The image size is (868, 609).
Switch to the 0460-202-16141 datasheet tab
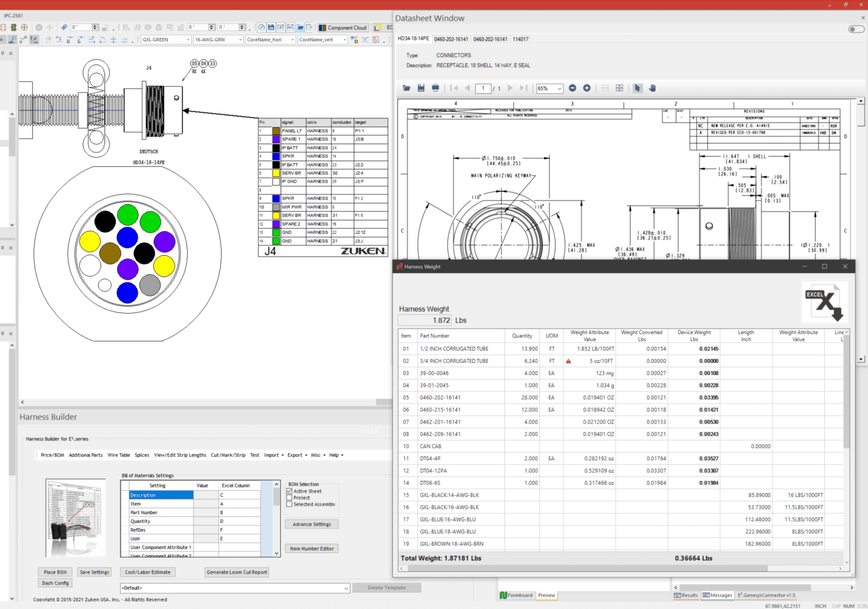(x=453, y=39)
